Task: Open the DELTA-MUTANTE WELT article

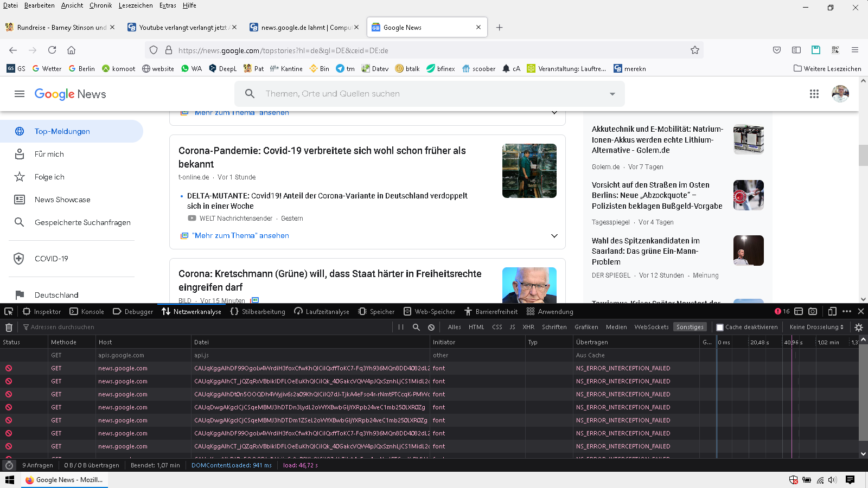Action: 327,201
